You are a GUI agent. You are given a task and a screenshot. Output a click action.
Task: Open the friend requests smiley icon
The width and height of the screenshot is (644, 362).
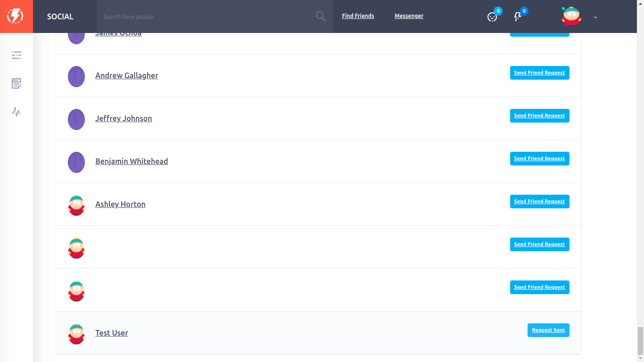pyautogui.click(x=492, y=17)
